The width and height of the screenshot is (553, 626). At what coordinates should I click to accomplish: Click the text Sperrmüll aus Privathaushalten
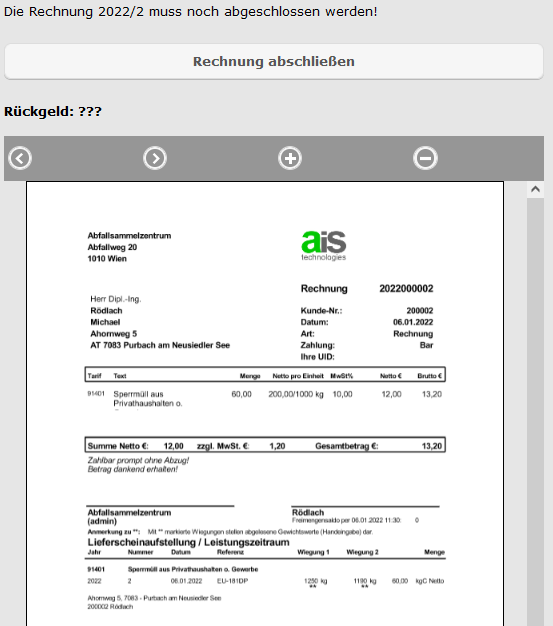[148, 399]
